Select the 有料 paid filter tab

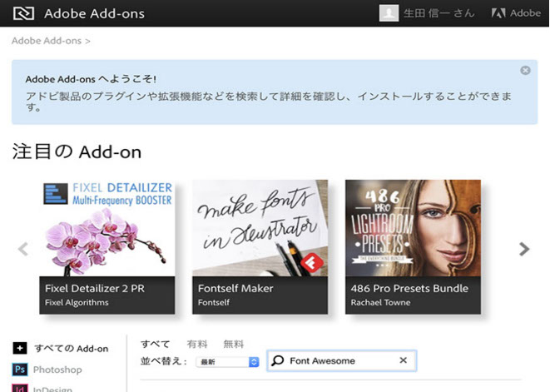(197, 344)
